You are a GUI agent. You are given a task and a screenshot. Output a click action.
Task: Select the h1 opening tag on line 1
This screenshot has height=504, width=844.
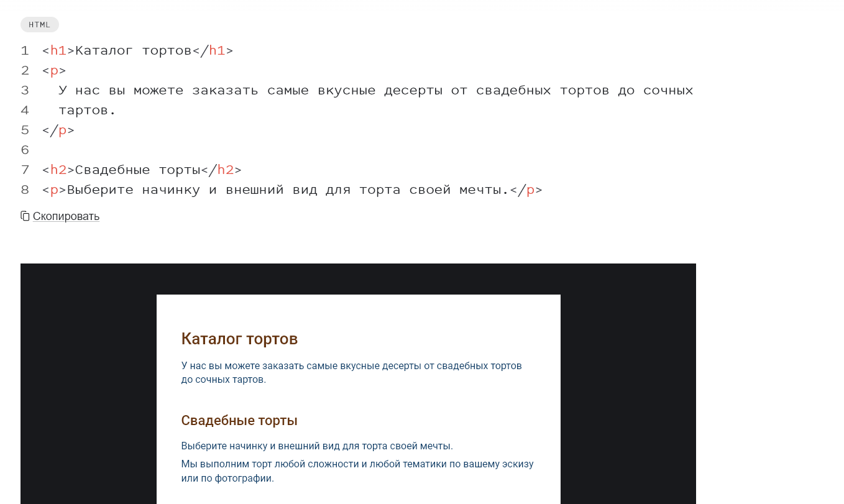tap(56, 50)
